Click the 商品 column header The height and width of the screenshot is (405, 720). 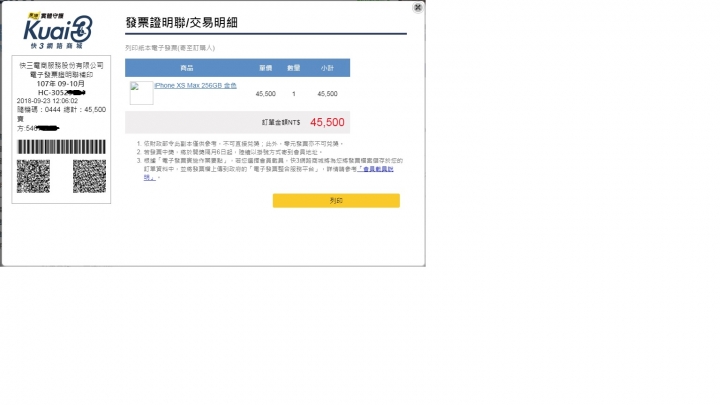pos(187,68)
